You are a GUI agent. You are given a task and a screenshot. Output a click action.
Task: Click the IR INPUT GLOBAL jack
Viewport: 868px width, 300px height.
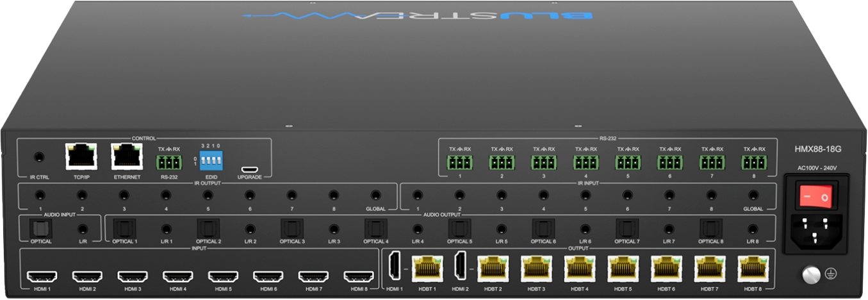[753, 195]
